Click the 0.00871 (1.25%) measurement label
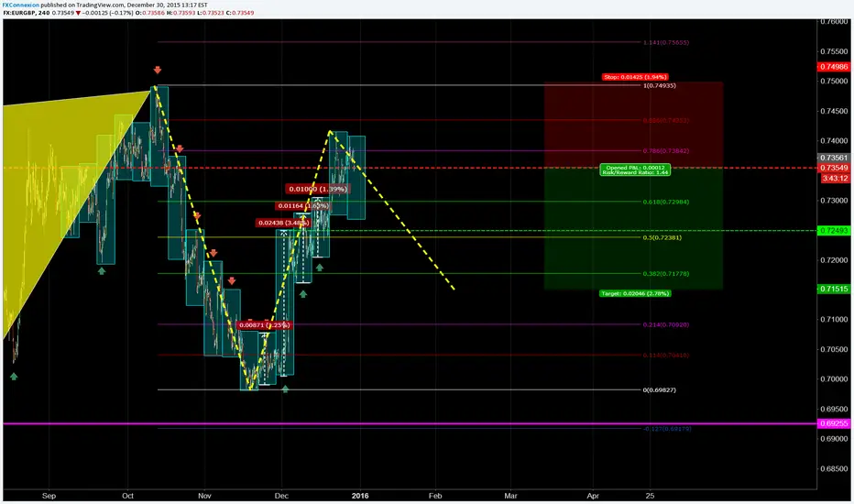 [x=264, y=325]
